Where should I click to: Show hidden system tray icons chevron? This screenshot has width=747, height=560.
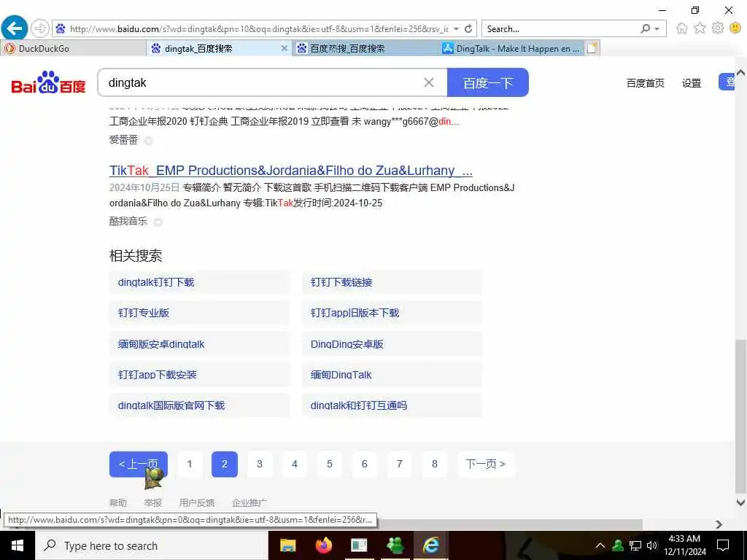(600, 545)
